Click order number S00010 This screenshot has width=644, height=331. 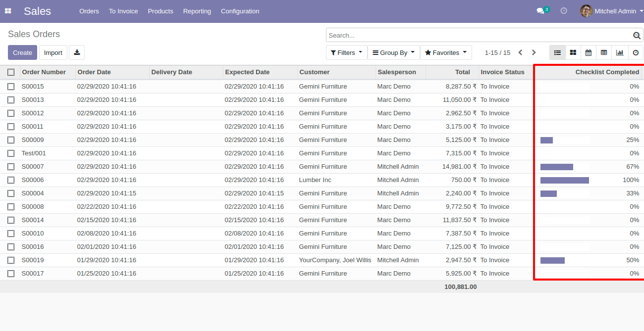[x=33, y=234]
